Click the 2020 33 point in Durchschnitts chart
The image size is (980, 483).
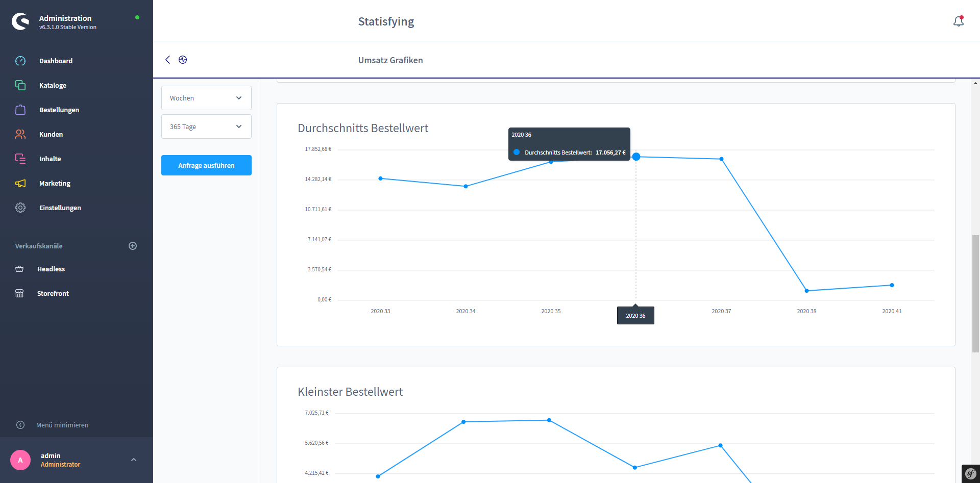[381, 179]
